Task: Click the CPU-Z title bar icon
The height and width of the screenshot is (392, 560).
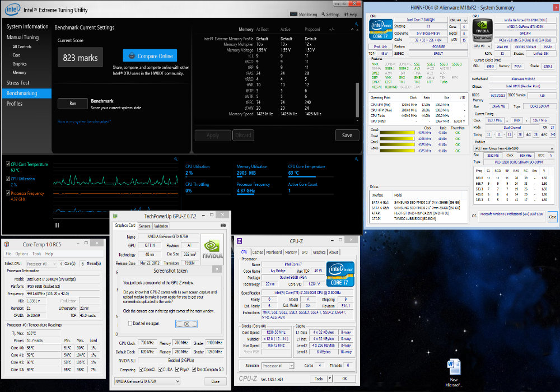Action: click(240, 241)
